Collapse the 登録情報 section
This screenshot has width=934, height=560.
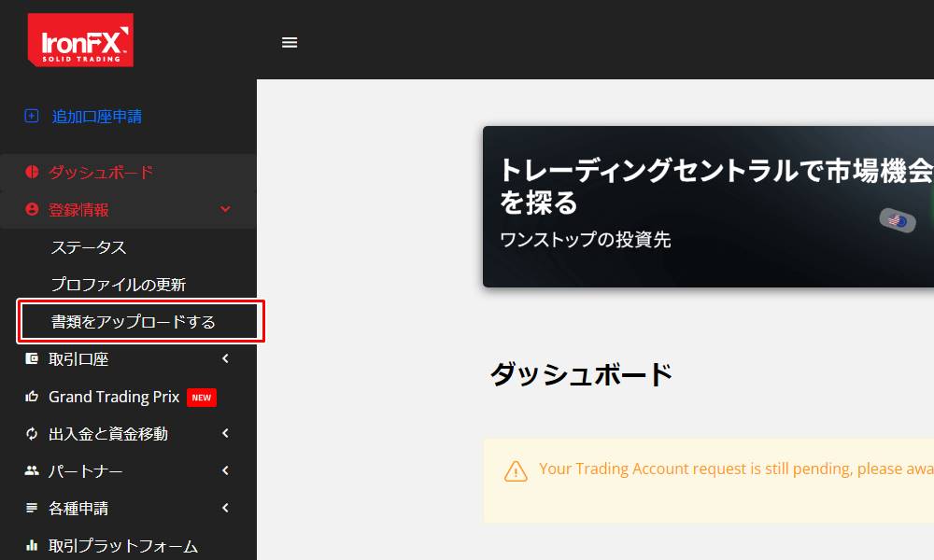click(224, 209)
